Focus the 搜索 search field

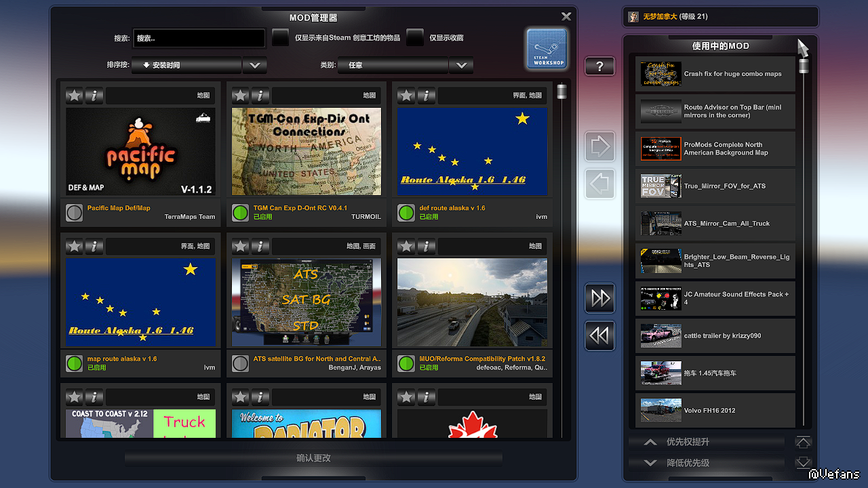pyautogui.click(x=199, y=38)
